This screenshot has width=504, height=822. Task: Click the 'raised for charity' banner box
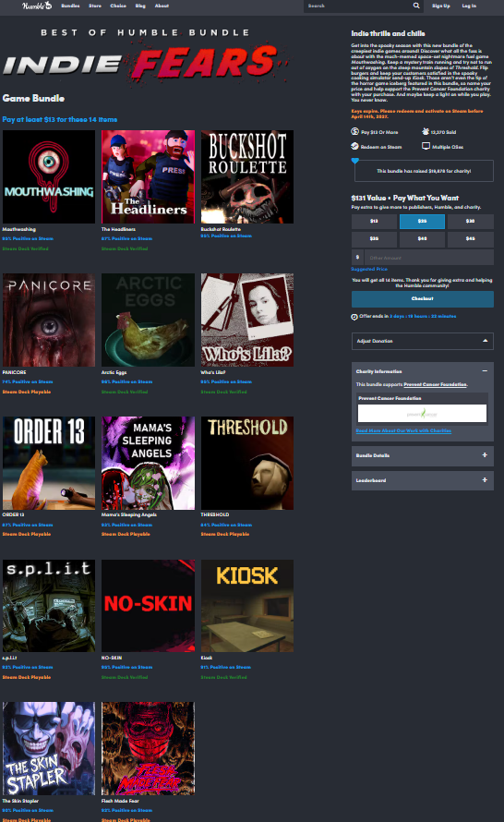click(x=424, y=171)
